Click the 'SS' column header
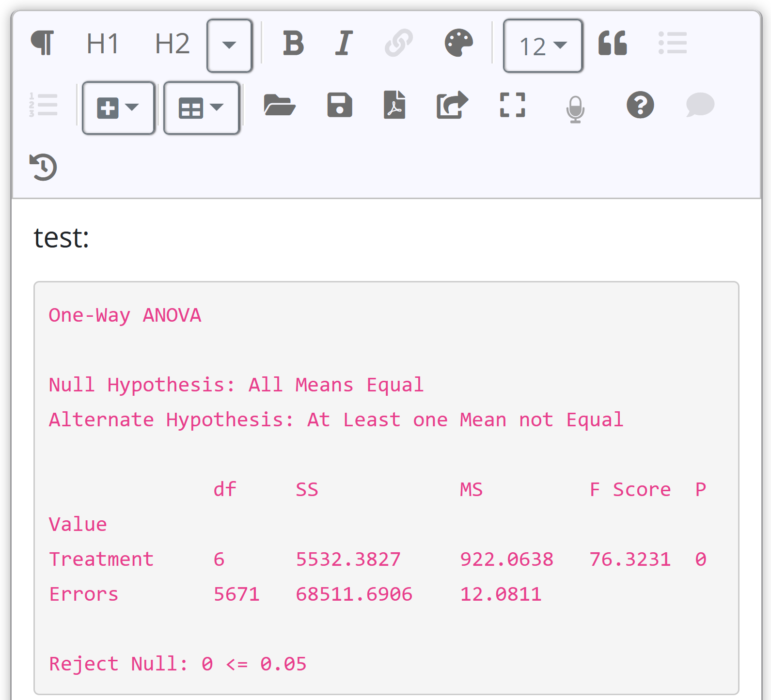The height and width of the screenshot is (700, 771). [307, 489]
